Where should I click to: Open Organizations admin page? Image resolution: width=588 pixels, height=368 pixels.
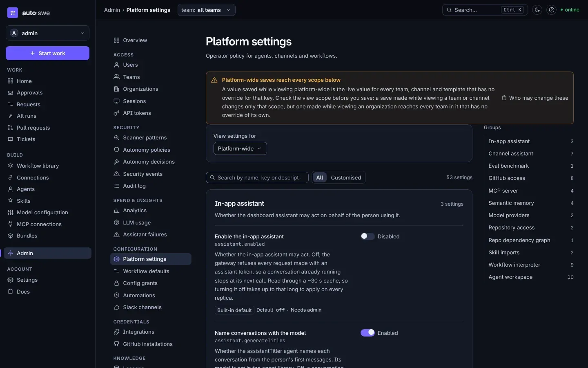(151, 89)
